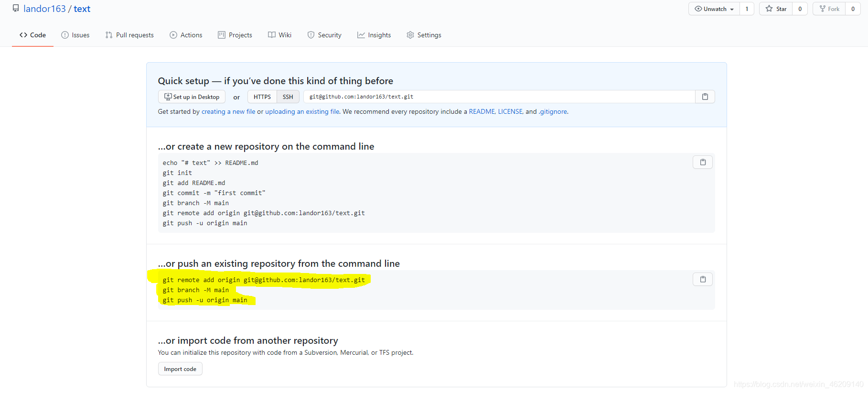This screenshot has height=393, width=868.
Task: Open the README link
Action: (x=482, y=111)
